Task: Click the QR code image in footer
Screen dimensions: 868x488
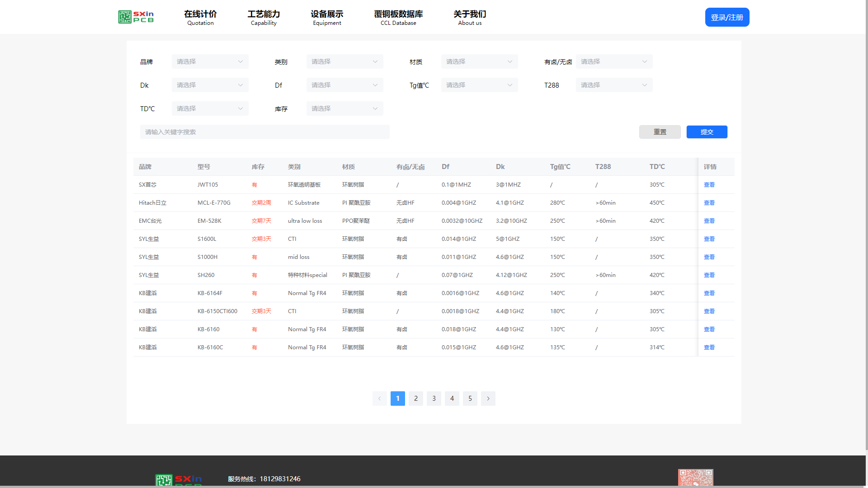Action: 695,478
